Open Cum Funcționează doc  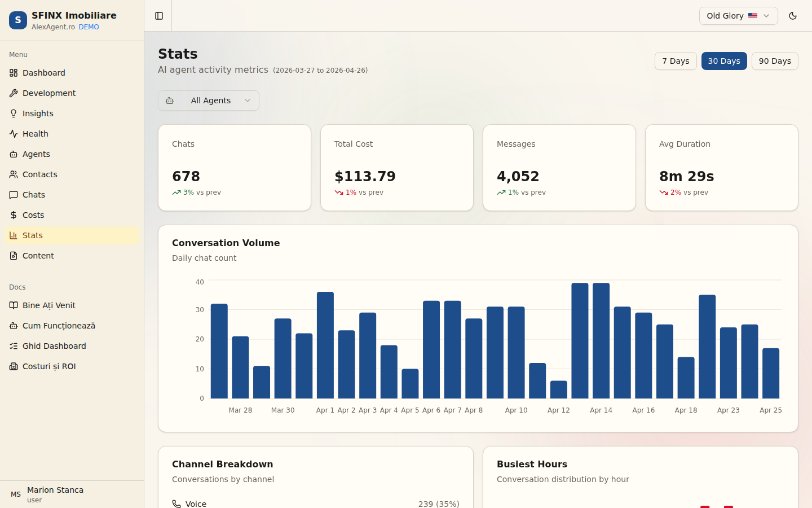click(72, 326)
